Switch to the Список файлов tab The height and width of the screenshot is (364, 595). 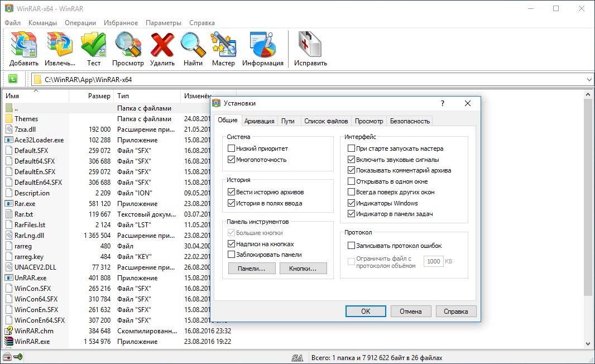(326, 121)
